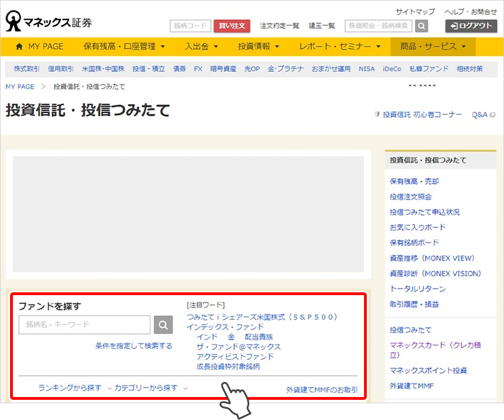Image resolution: width=504 pixels, height=420 pixels.
Task: Focus the 銘柄コード input field
Action: coord(190,26)
